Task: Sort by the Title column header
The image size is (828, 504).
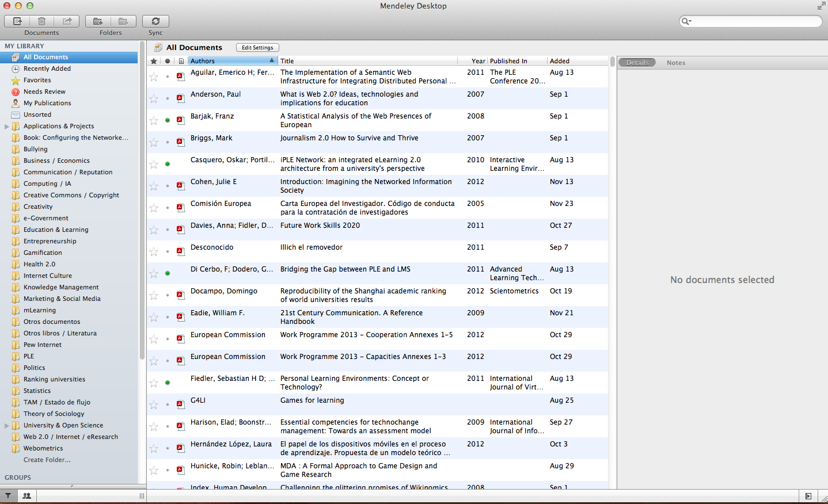Action: pyautogui.click(x=368, y=61)
